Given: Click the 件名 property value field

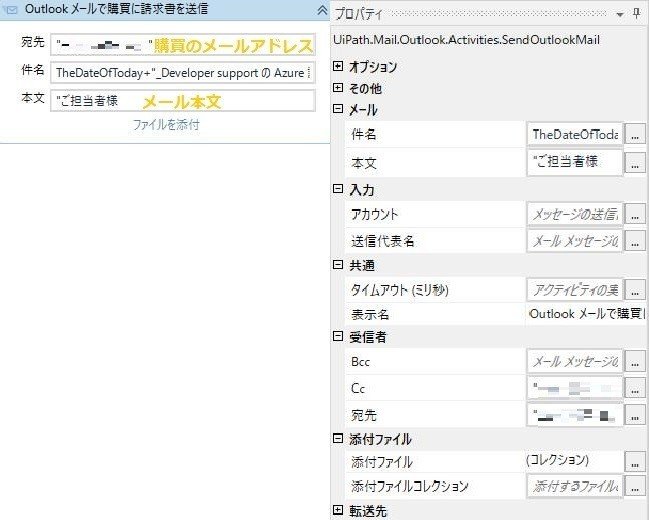Looking at the screenshot, I should click(x=575, y=134).
